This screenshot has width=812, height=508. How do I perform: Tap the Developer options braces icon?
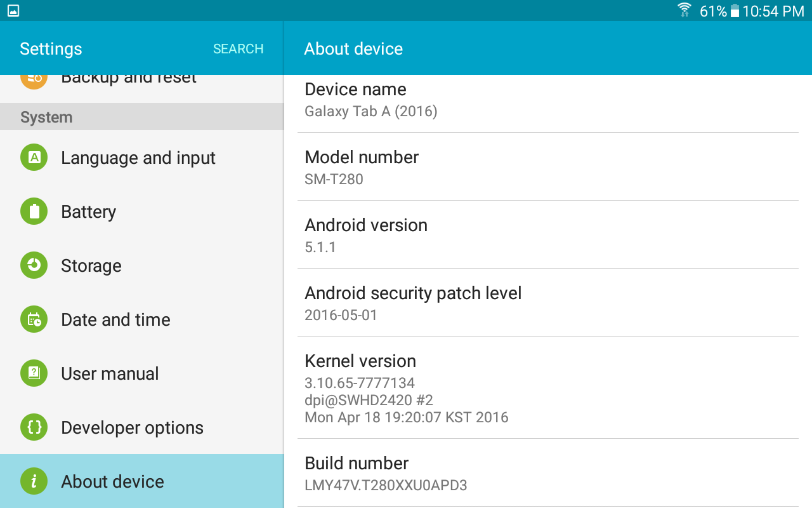tap(34, 427)
